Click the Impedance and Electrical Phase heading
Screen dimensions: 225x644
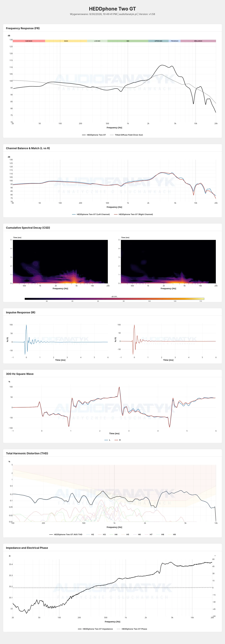27,548
